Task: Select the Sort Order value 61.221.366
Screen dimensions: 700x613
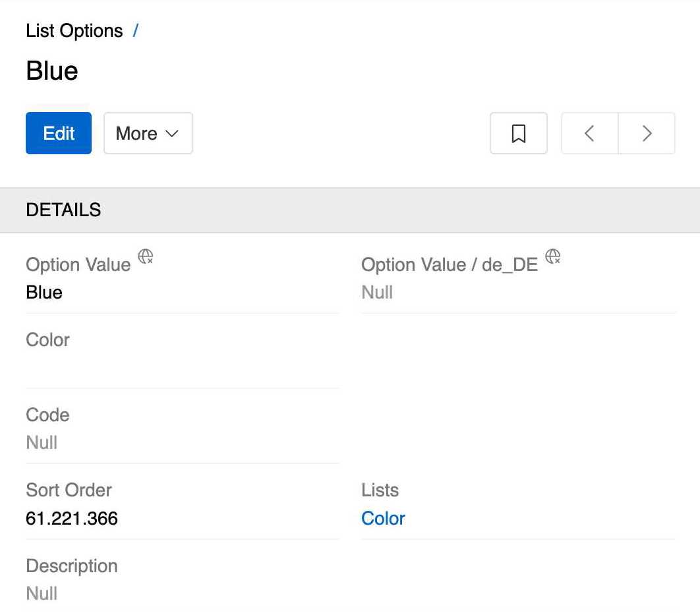Action: click(72, 519)
